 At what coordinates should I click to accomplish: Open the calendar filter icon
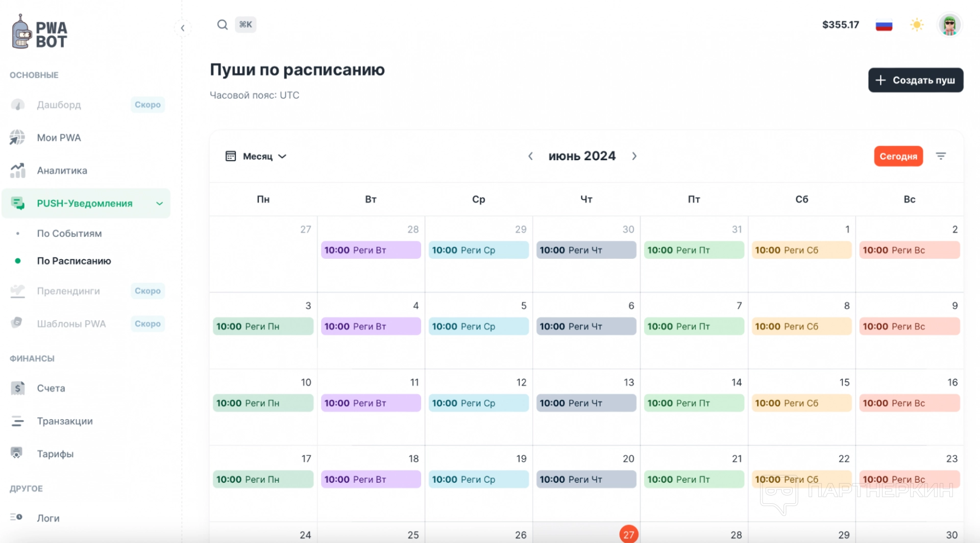(941, 156)
